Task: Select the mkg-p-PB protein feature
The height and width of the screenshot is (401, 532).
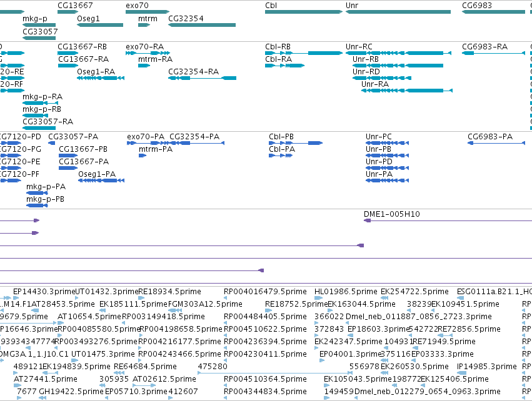Action: click(x=37, y=205)
